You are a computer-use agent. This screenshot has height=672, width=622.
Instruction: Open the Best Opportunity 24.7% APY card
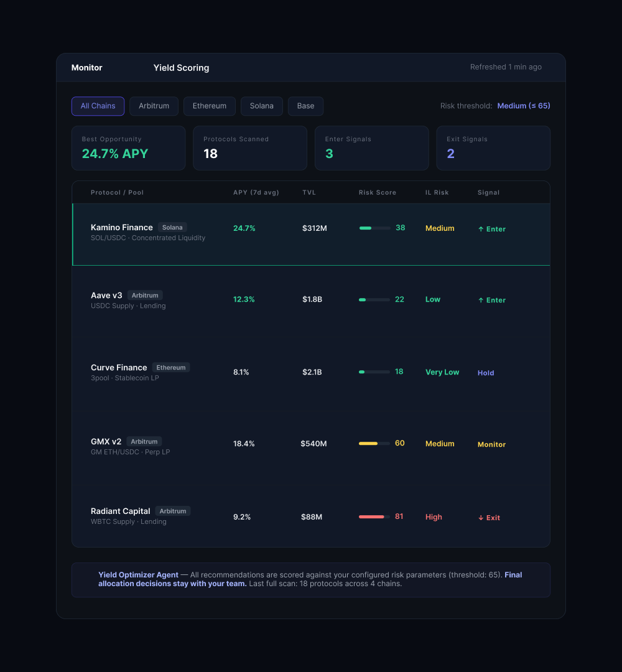(128, 148)
